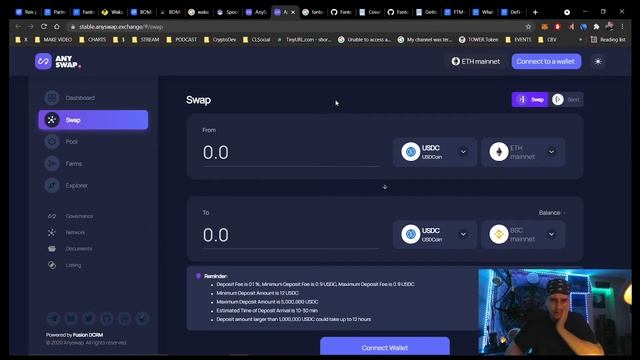Image resolution: width=640 pixels, height=360 pixels.
Task: Click the swap direction arrow
Action: pyautogui.click(x=384, y=187)
